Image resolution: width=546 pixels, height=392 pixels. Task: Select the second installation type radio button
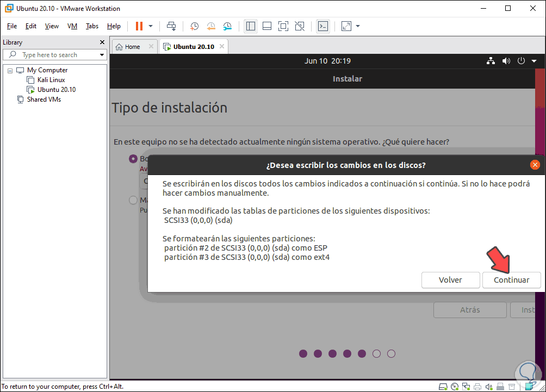click(x=133, y=200)
